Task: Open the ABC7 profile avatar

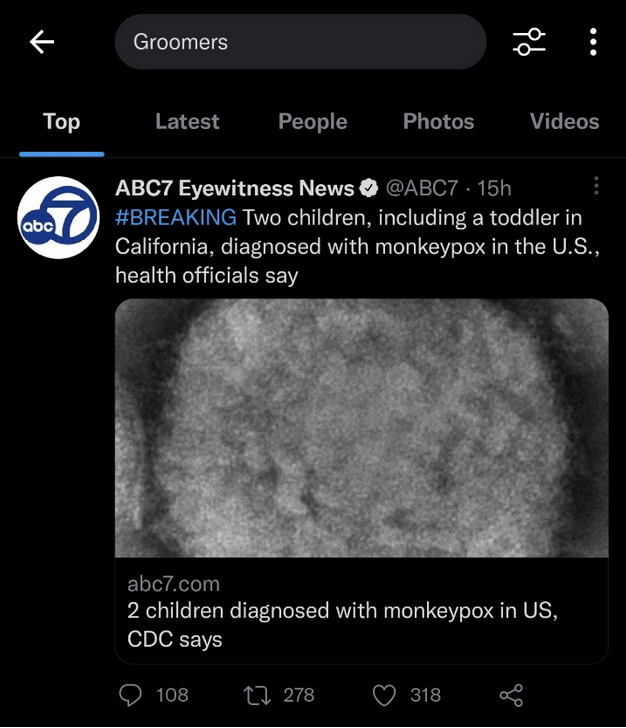Action: coord(59,217)
